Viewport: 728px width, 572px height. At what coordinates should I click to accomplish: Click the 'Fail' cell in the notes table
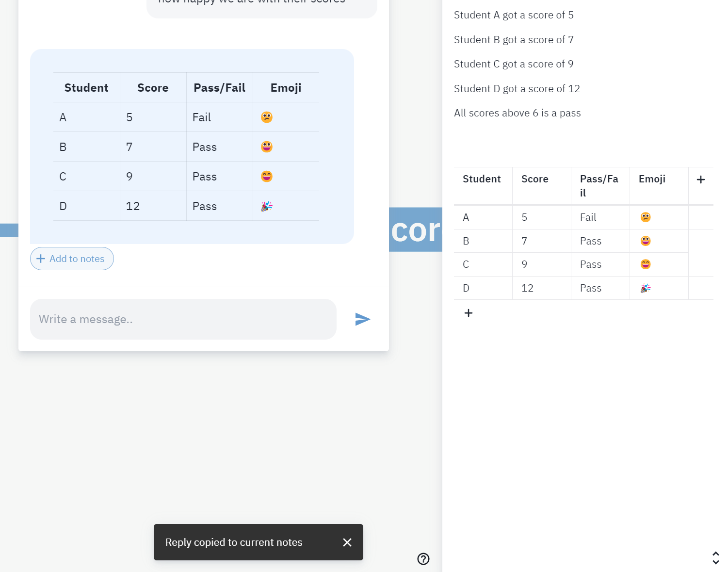(600, 217)
